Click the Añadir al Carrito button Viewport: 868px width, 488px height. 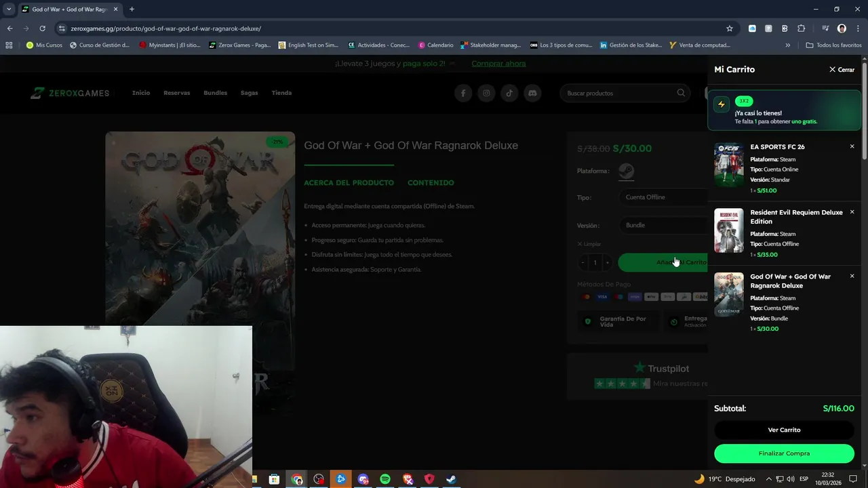pyautogui.click(x=663, y=262)
